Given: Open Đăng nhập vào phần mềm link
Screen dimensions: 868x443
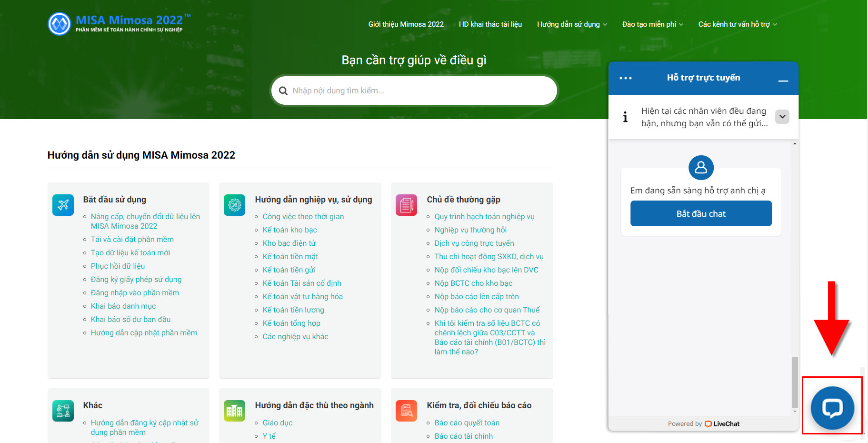Looking at the screenshot, I should 135,292.
